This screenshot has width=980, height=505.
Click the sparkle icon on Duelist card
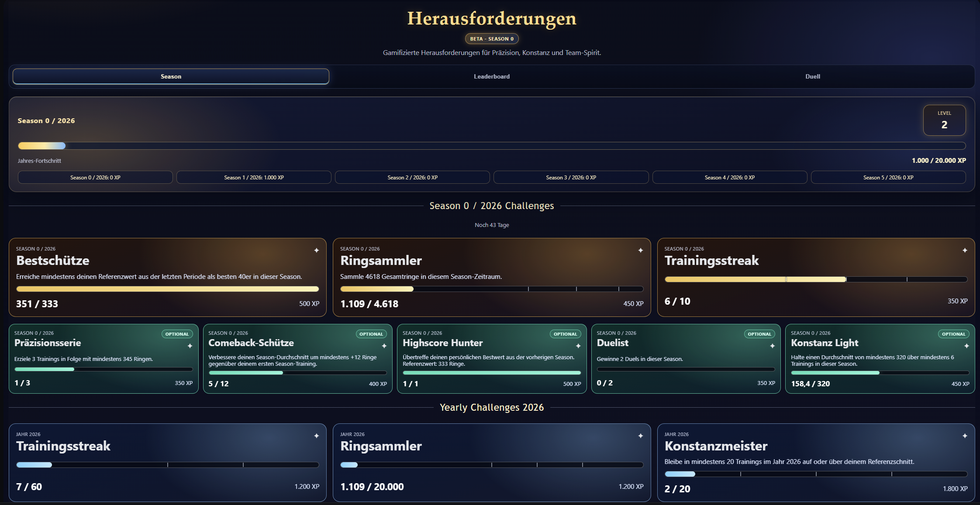772,345
